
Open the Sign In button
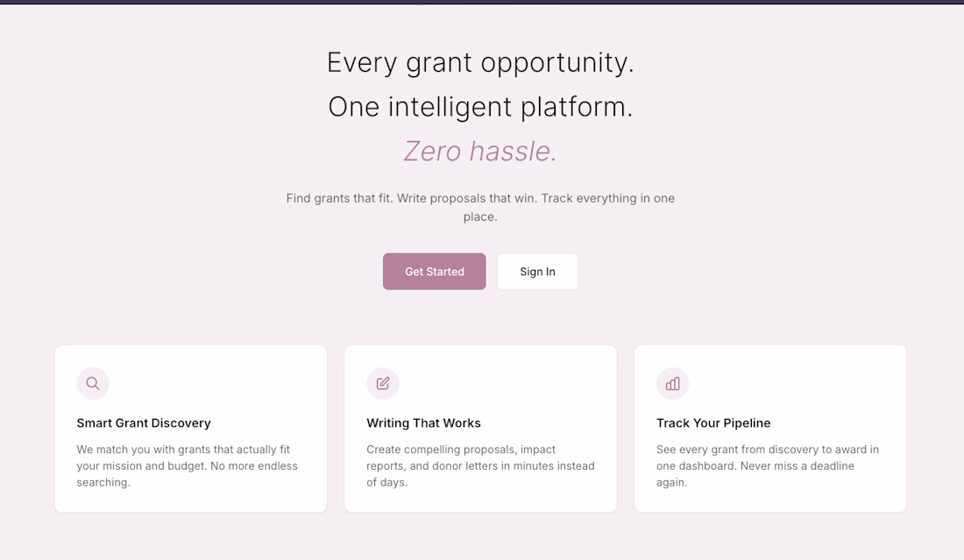pyautogui.click(x=537, y=272)
